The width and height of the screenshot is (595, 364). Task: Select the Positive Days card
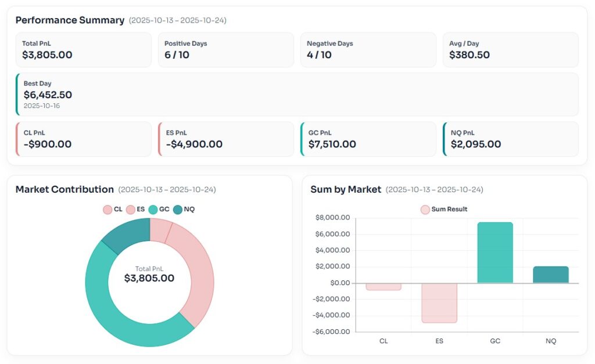[225, 50]
